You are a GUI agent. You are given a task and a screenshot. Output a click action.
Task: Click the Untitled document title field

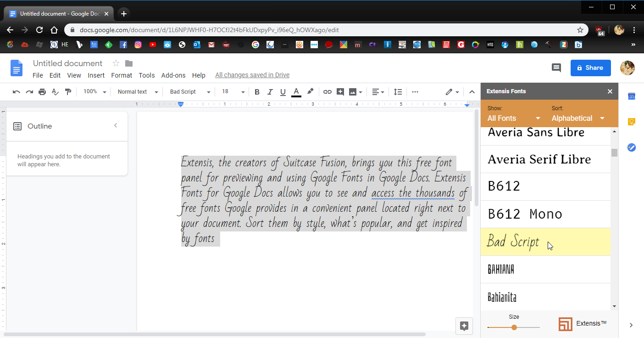[x=68, y=63]
